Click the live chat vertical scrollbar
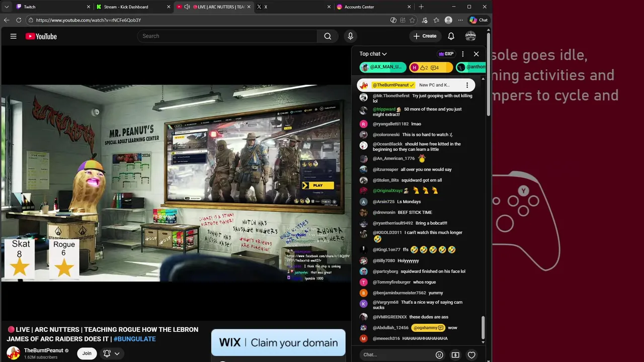 coord(484,328)
